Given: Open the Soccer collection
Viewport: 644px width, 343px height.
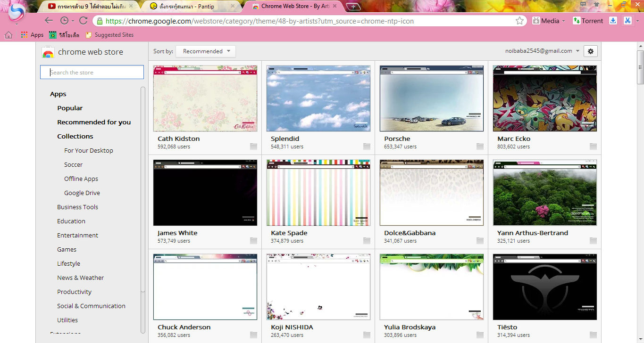Looking at the screenshot, I should (73, 165).
